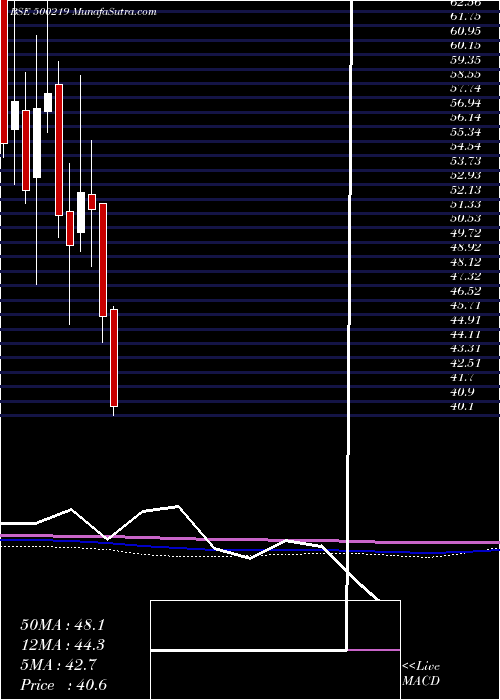Viewport: 500px width, 700px height.
Task: Click the 40.9 price axis label
Action: [x=461, y=392]
